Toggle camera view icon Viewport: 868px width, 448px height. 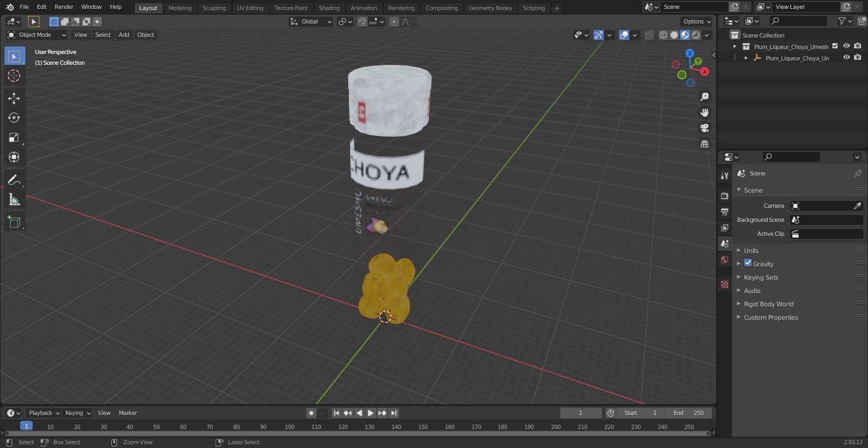[704, 128]
